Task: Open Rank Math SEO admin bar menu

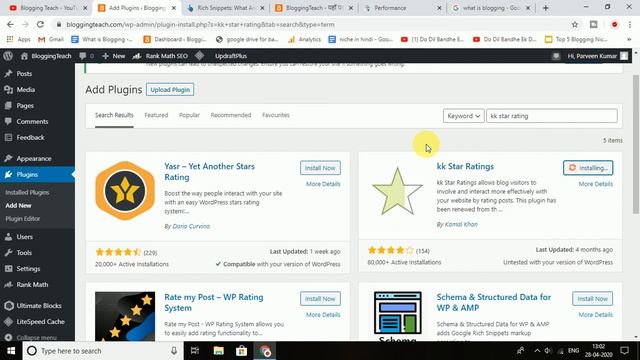Action: click(x=160, y=56)
